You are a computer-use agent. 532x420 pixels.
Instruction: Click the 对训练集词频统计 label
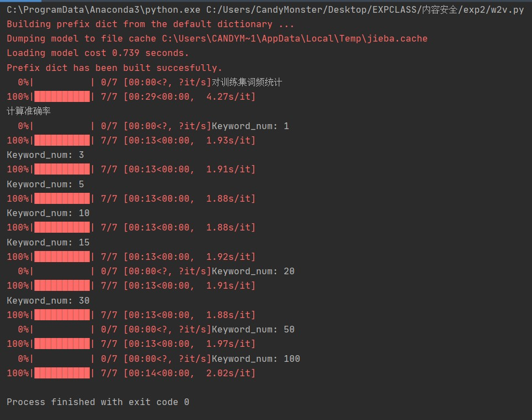[x=247, y=83]
